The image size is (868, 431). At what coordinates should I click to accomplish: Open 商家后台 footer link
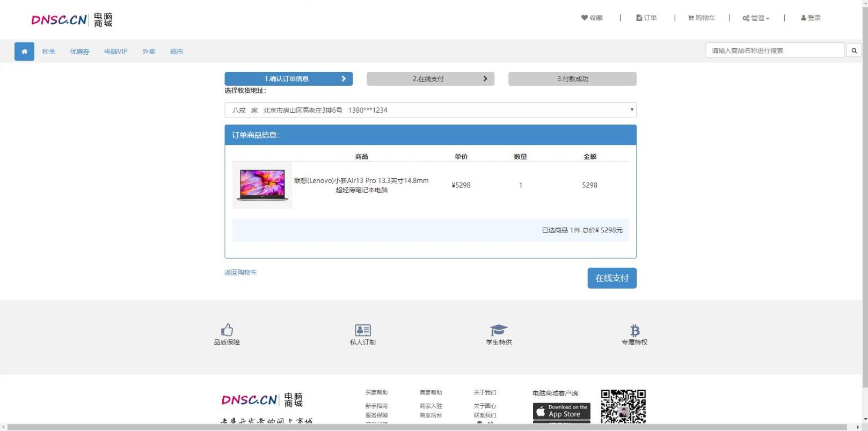click(431, 415)
